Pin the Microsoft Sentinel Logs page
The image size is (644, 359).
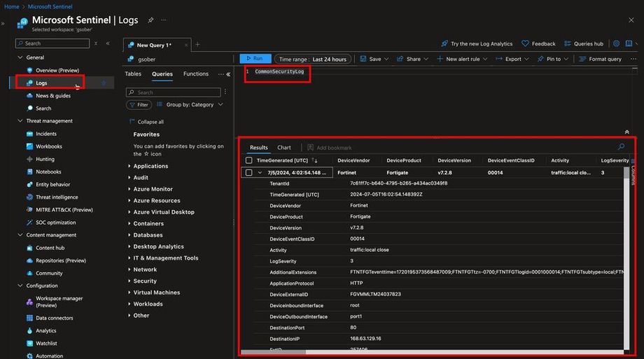(x=150, y=20)
